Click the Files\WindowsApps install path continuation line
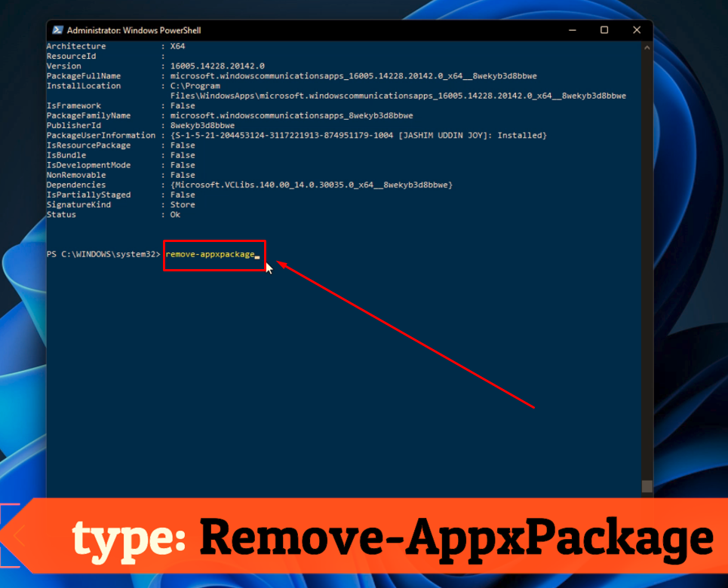728x588 pixels. tap(398, 96)
